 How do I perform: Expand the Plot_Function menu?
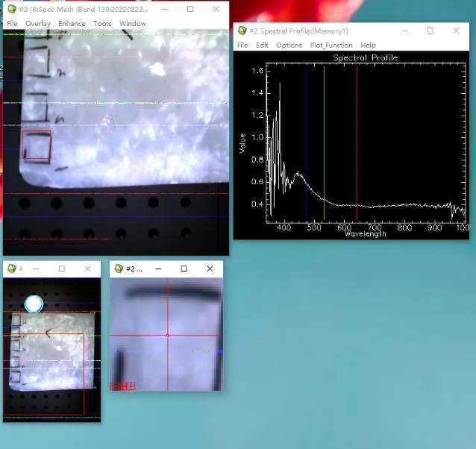click(x=331, y=45)
